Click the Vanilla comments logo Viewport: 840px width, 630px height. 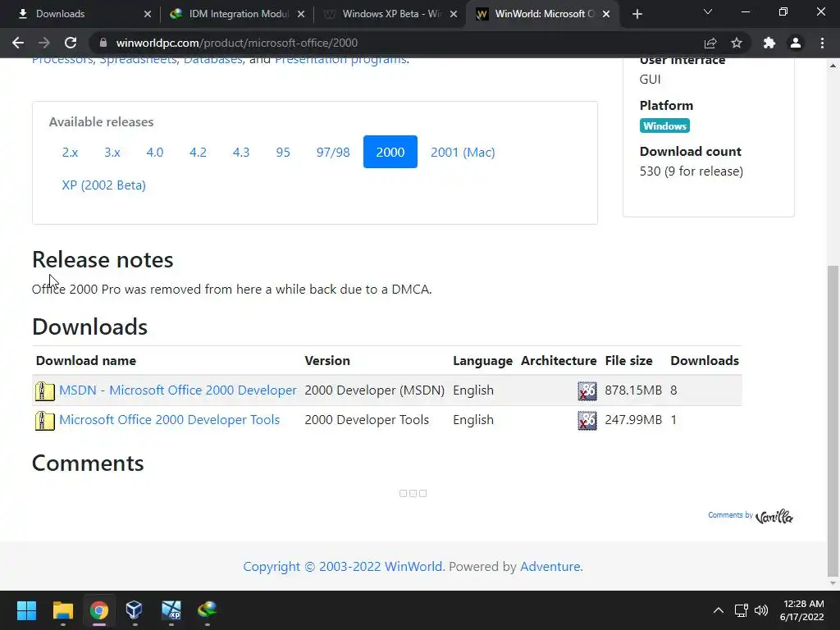click(774, 516)
